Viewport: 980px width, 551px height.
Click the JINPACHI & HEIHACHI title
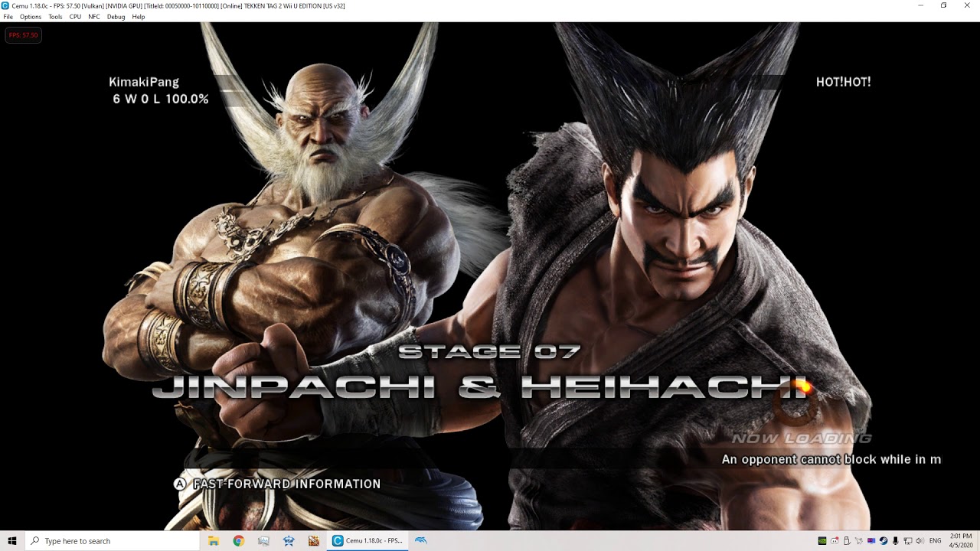point(480,386)
